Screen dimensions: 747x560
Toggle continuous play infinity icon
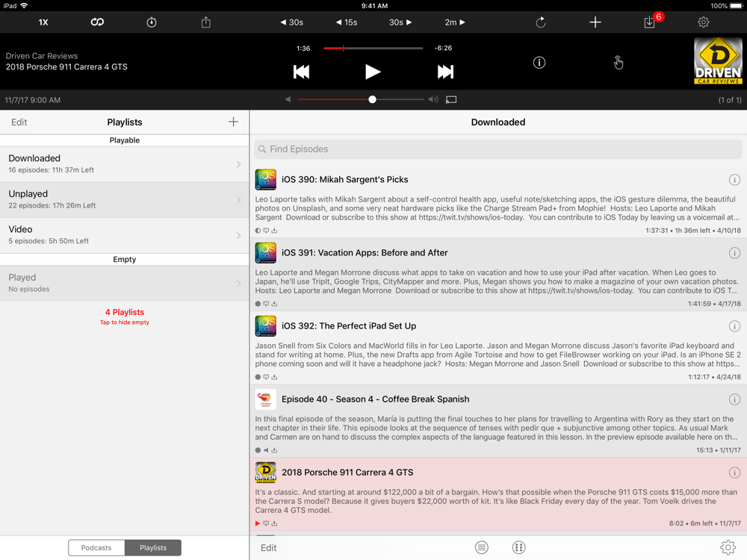(x=97, y=22)
